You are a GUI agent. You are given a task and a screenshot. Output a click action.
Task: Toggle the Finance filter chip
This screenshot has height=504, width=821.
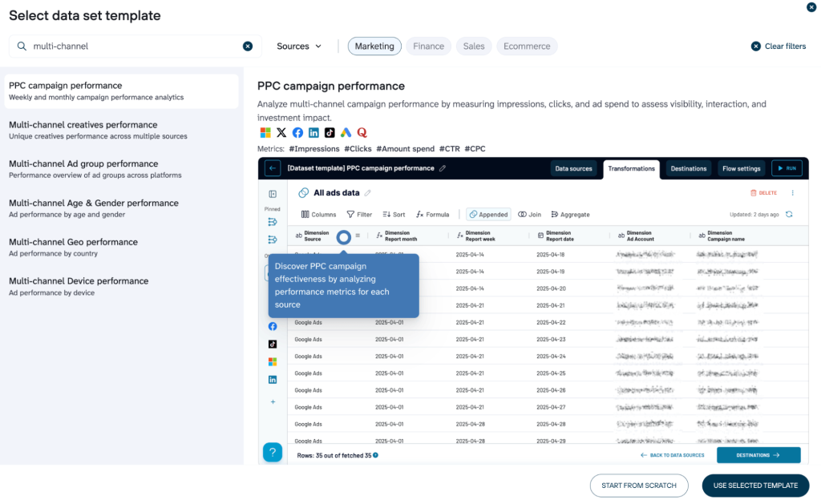(428, 46)
